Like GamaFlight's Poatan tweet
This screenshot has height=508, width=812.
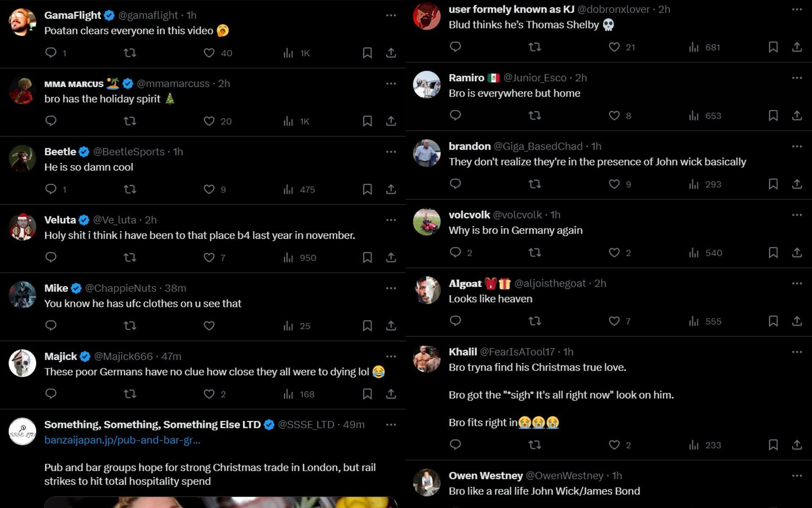click(209, 53)
